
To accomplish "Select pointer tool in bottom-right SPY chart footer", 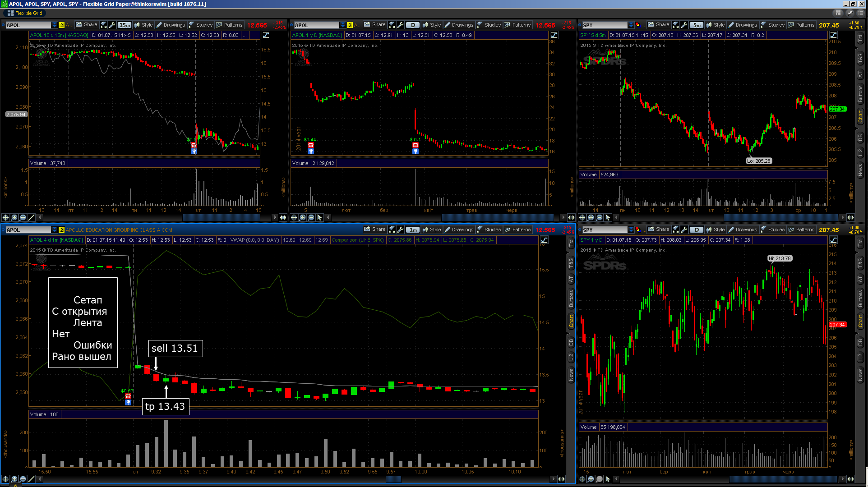I will [x=608, y=479].
